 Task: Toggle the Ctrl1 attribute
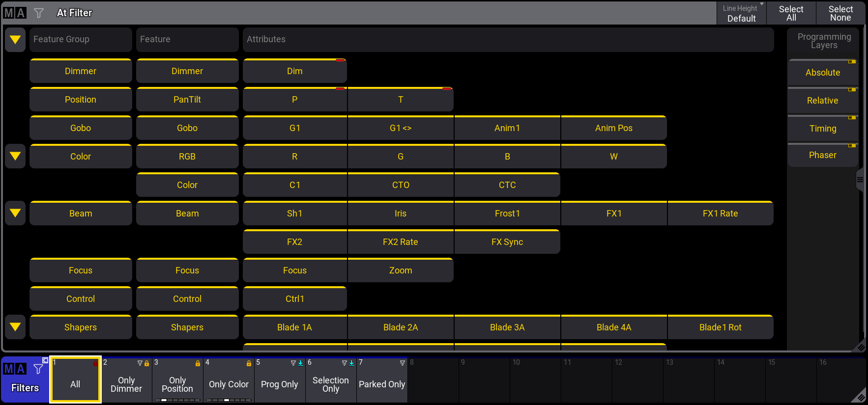coord(295,299)
